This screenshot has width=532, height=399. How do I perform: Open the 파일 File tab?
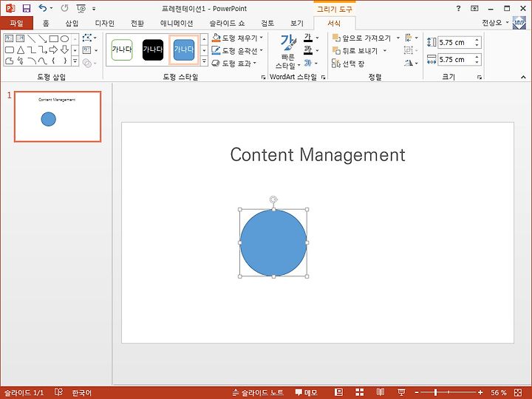[x=16, y=23]
